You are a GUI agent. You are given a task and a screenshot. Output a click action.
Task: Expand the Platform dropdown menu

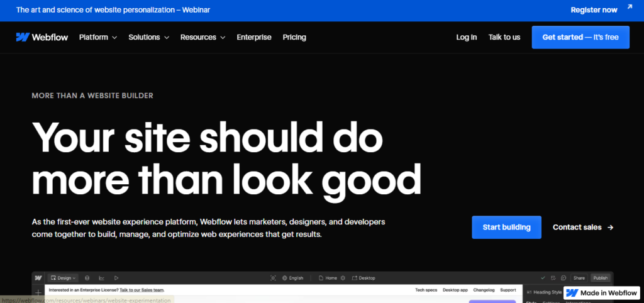pyautogui.click(x=98, y=37)
